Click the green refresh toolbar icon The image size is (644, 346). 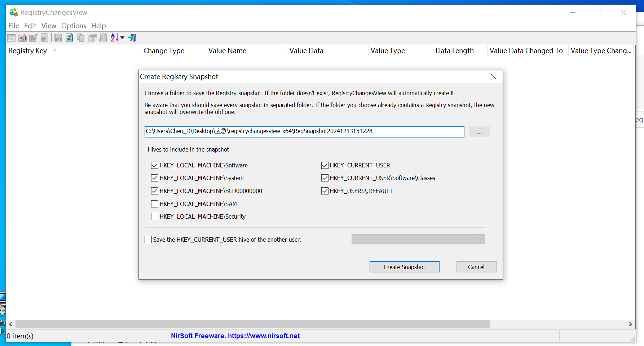tap(69, 38)
